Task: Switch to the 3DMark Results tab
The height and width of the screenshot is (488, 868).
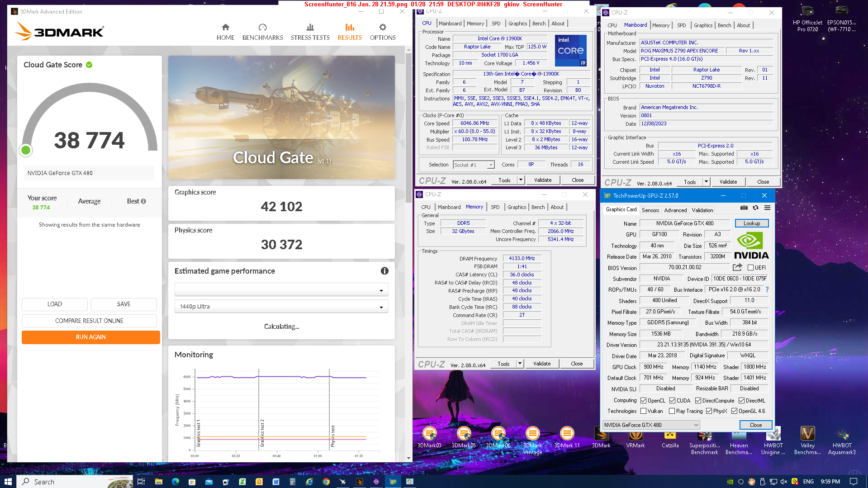Action: 350,32
